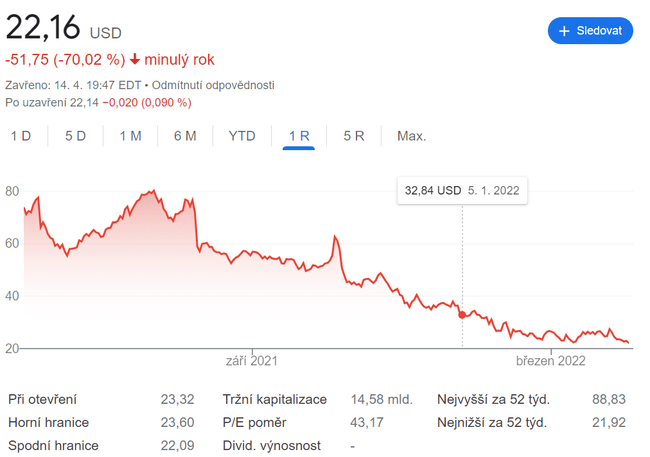Show the 5 R chart range
The width and height of the screenshot is (650, 457).
pyautogui.click(x=353, y=136)
